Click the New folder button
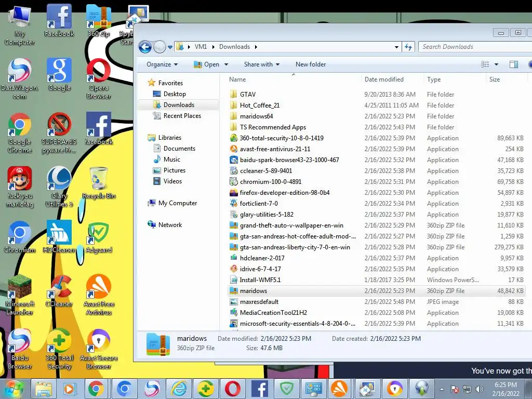Screen dimensions: 532x399 311,64
